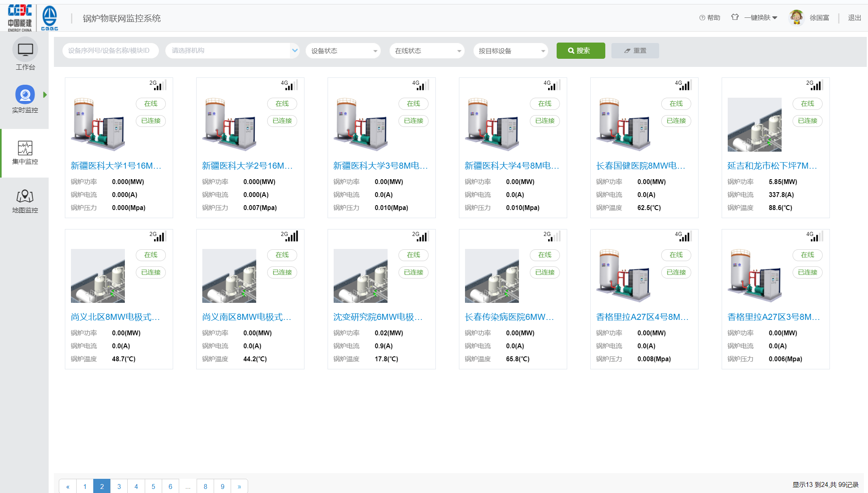Open the 设备状态 dropdown
This screenshot has width=868, height=493.
(343, 51)
